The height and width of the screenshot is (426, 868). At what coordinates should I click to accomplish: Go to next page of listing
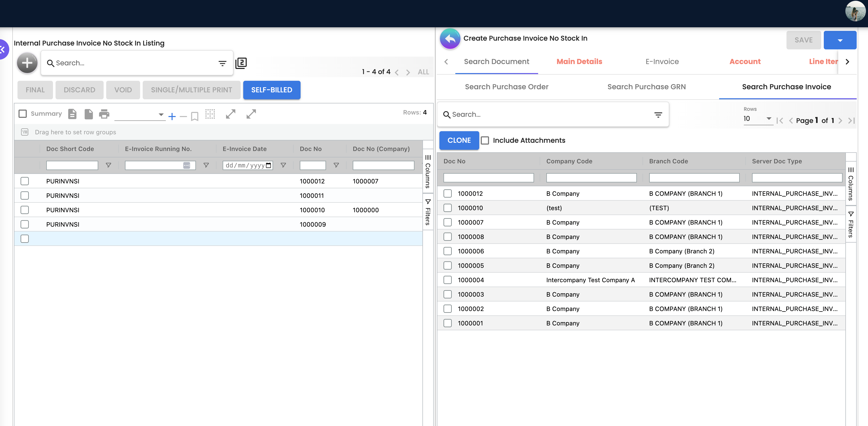pos(408,72)
